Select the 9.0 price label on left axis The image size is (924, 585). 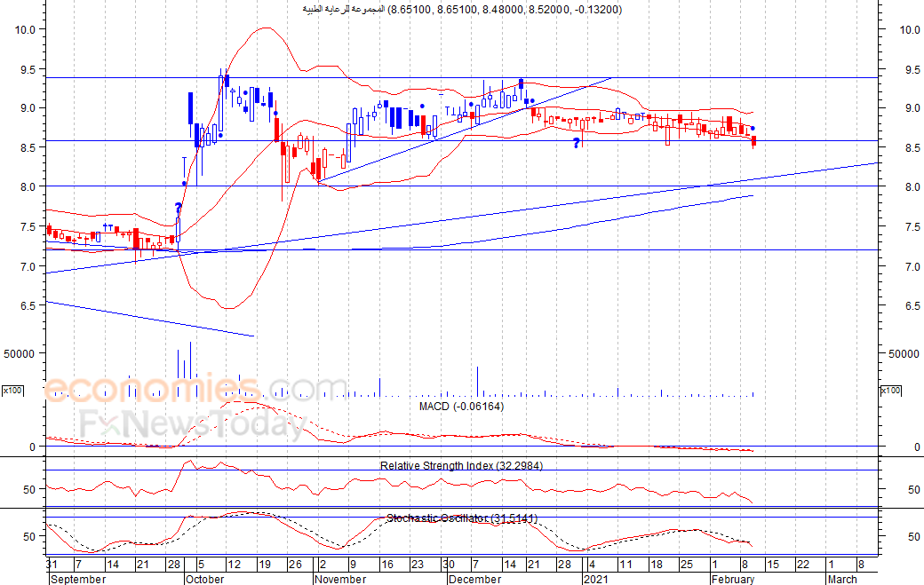(x=28, y=107)
